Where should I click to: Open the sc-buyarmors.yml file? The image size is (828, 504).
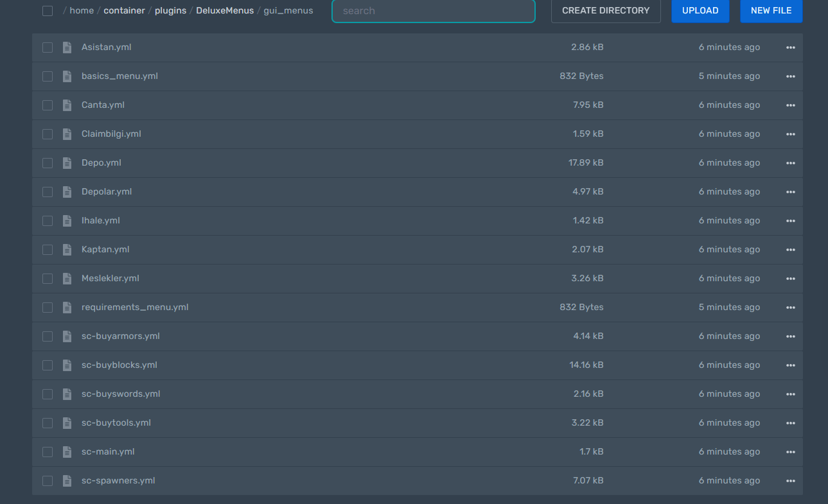point(121,336)
